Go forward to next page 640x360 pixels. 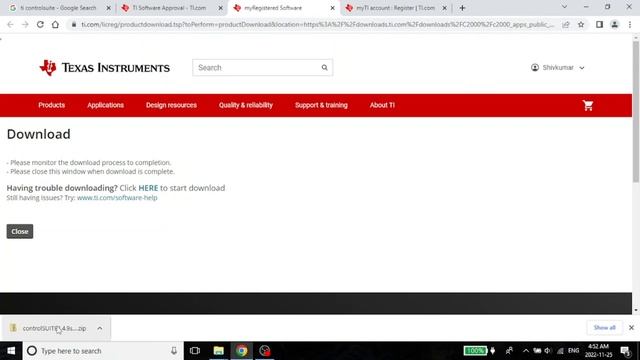(x=25, y=24)
